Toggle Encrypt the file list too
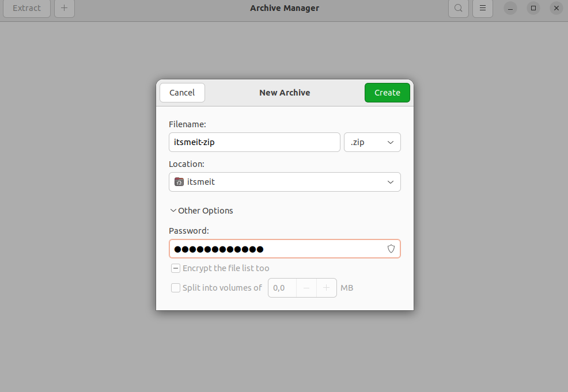Image resolution: width=568 pixels, height=392 pixels. [176, 268]
